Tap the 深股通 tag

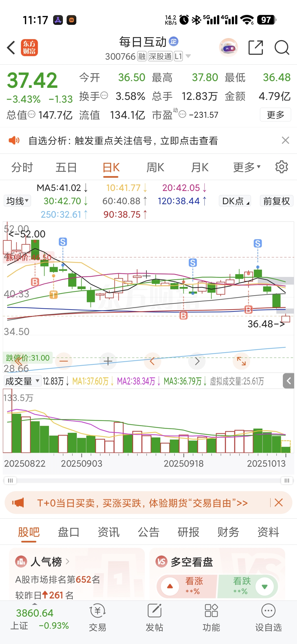pos(160,56)
